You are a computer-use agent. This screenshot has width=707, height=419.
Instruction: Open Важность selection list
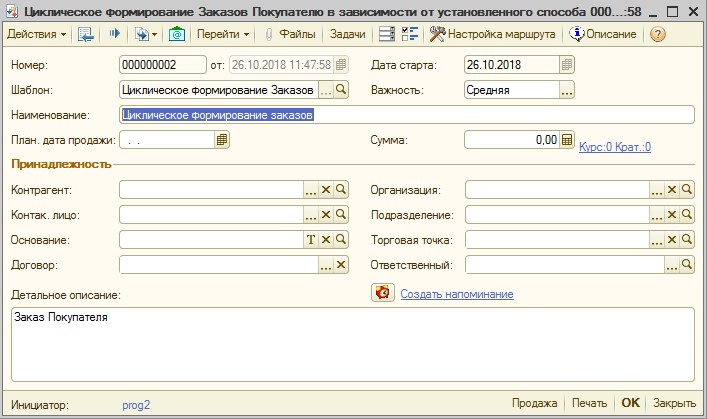click(x=567, y=90)
